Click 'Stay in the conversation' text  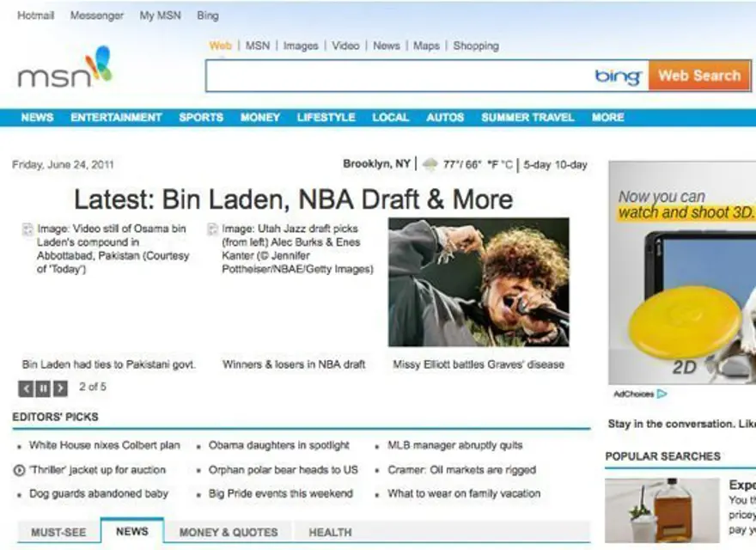682,424
